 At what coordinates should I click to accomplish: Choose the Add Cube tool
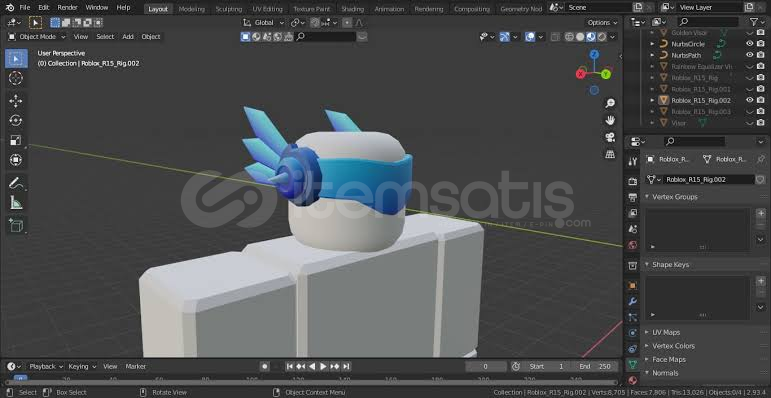click(x=16, y=225)
